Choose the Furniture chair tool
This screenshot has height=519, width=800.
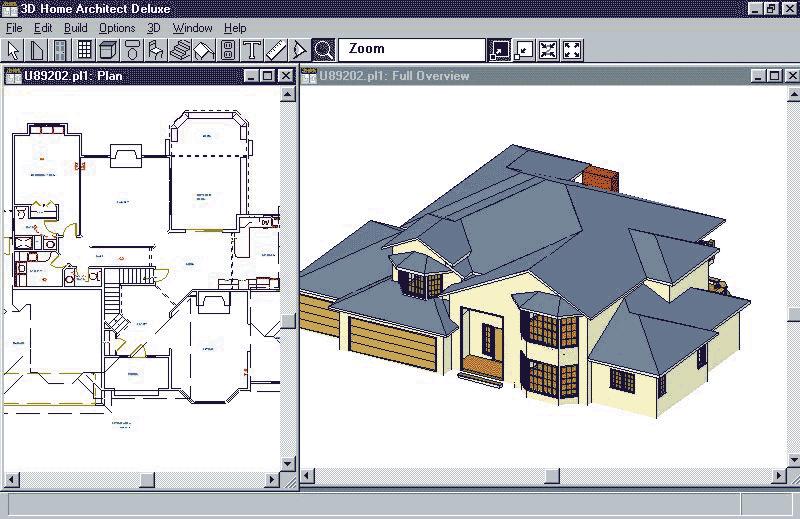(156, 49)
